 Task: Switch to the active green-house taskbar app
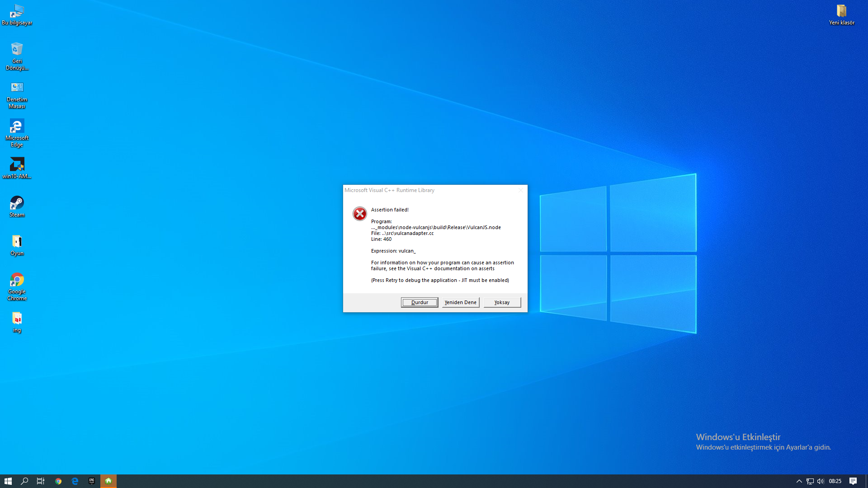pyautogui.click(x=108, y=481)
